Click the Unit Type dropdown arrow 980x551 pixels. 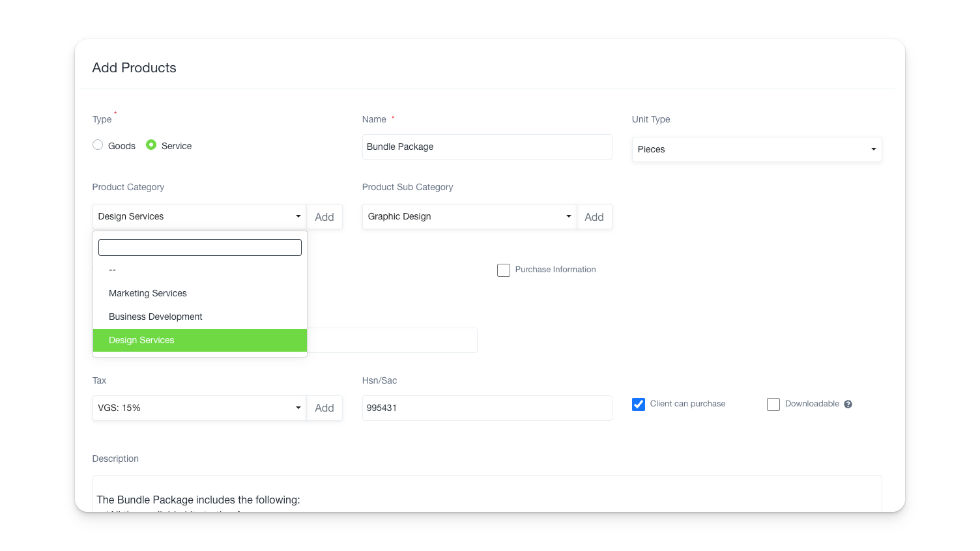[873, 149]
